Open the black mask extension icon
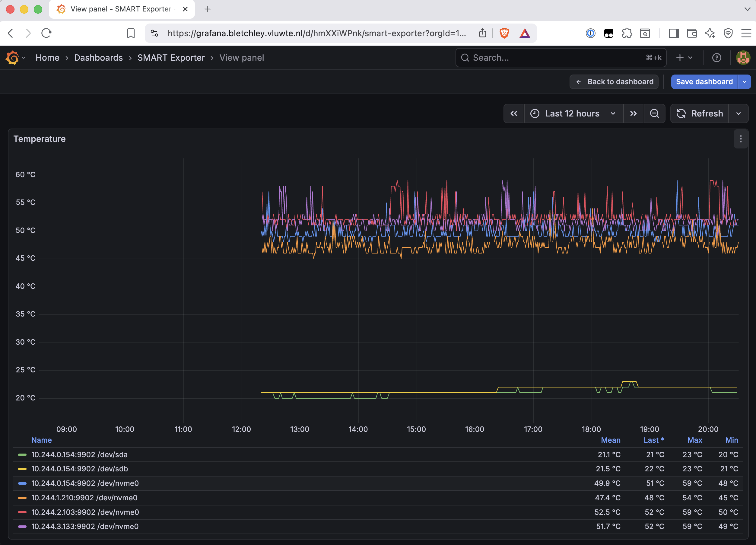 (609, 33)
